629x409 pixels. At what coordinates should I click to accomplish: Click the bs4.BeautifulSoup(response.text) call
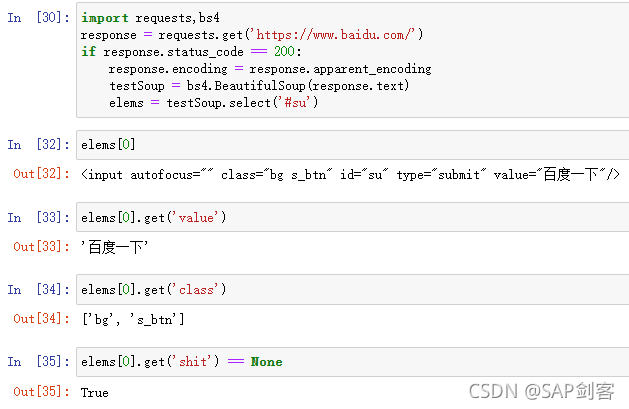coord(298,86)
